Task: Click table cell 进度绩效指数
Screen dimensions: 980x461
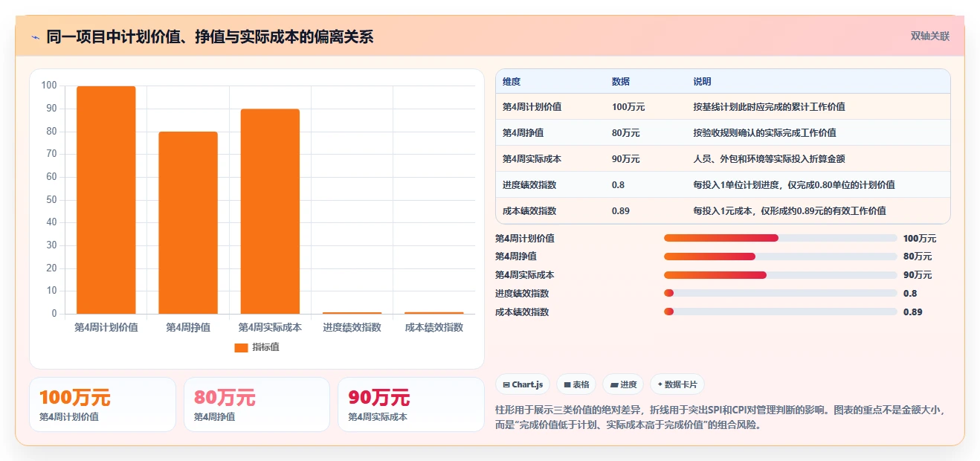Action: [529, 185]
